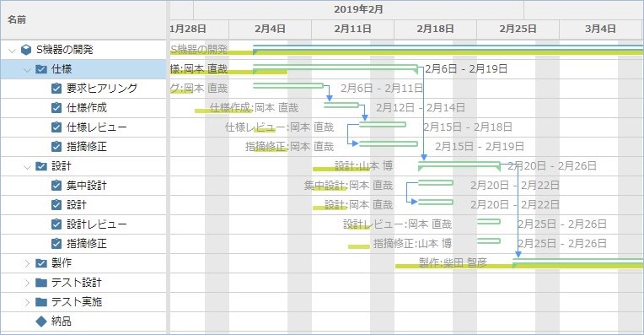Click the task clipboard icon for 集中設計
The height and width of the screenshot is (335, 644).
pyautogui.click(x=56, y=186)
